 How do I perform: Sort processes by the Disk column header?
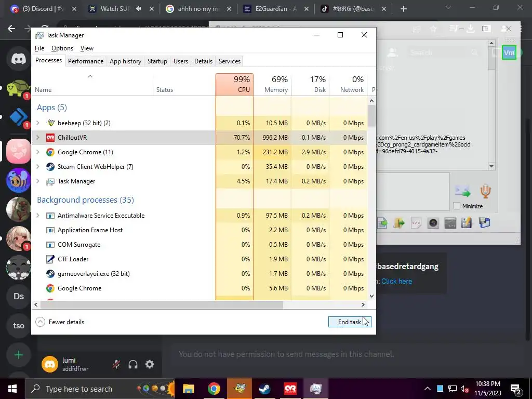coord(310,85)
